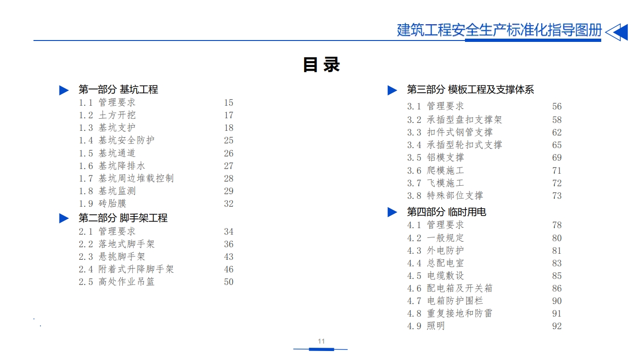The height and width of the screenshot is (358, 644).
Task: Click page number 58 for 承插型盘扣支撑架
Action: pyautogui.click(x=557, y=120)
